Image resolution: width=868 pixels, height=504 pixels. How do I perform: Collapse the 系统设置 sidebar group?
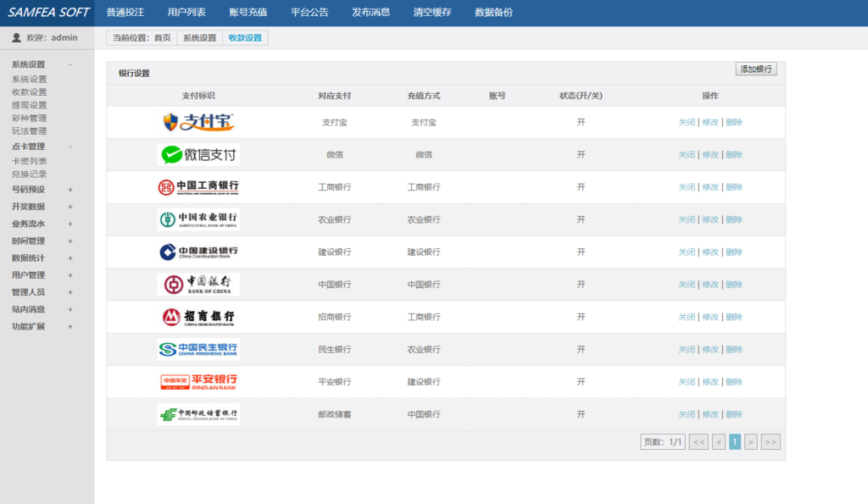tap(70, 64)
